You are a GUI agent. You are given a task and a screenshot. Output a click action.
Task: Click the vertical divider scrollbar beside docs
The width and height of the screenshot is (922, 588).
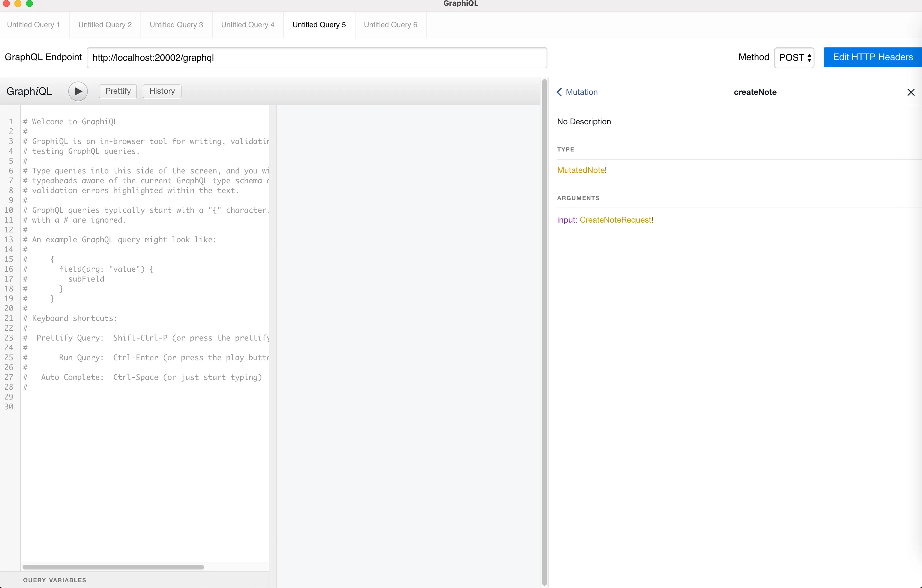point(544,332)
